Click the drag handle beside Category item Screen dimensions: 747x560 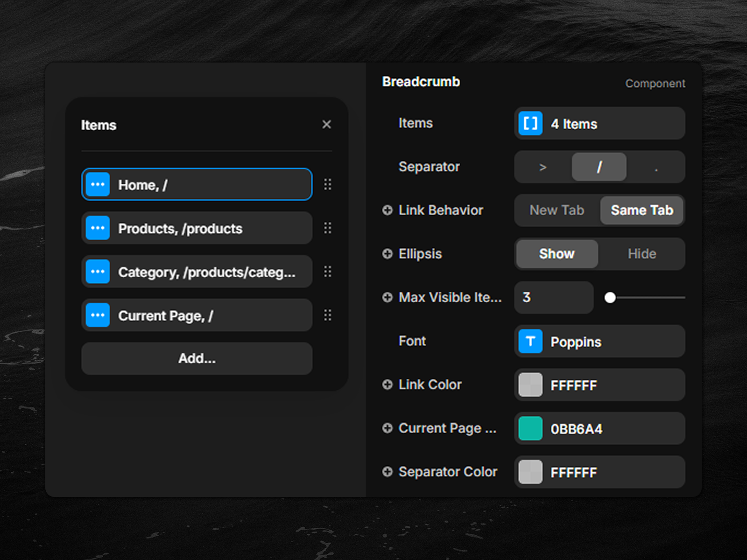328,272
